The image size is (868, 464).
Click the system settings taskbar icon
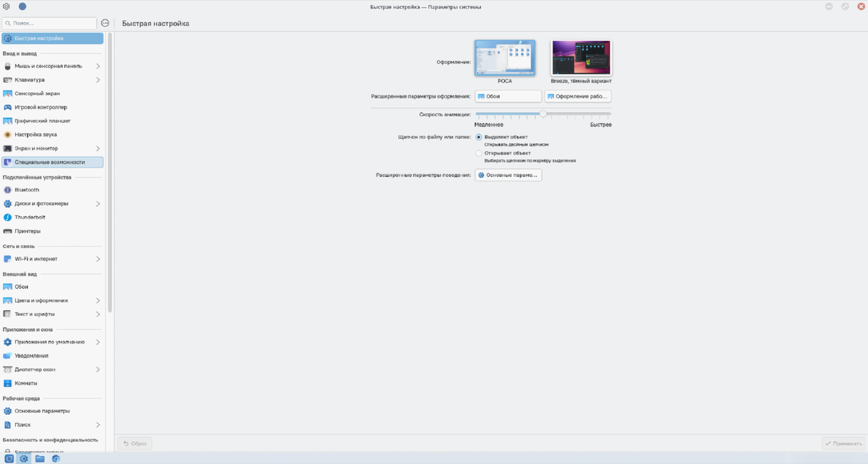(24, 458)
